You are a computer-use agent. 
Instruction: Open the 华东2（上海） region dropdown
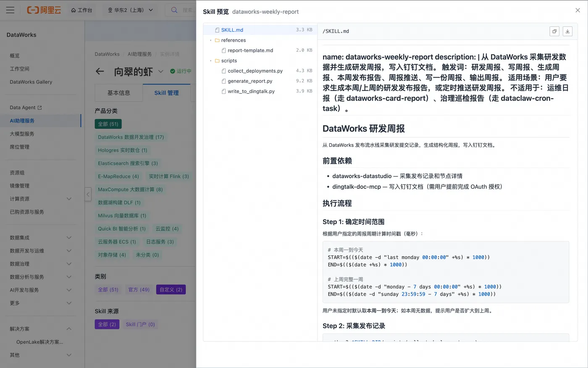pos(130,10)
